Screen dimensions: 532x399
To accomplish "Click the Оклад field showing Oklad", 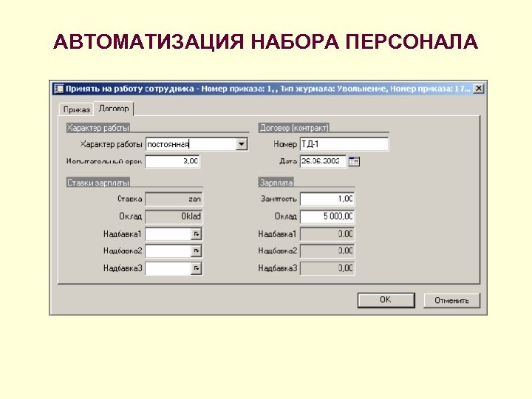I will tap(174, 216).
